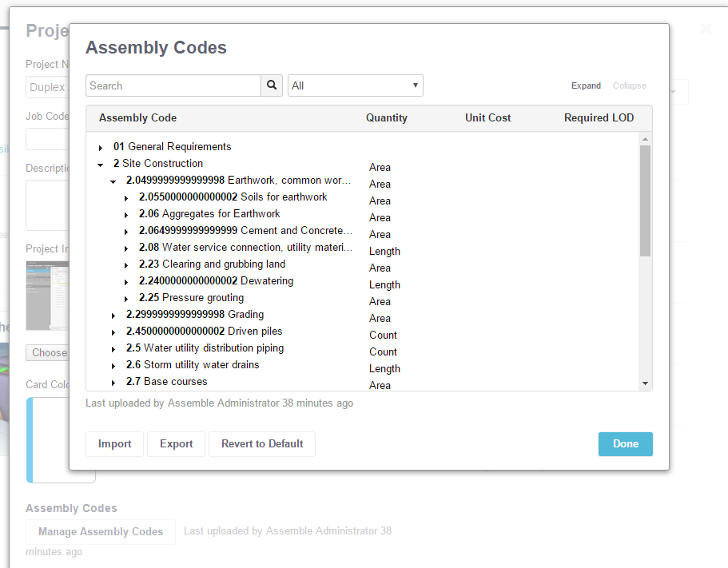Click into the Search input field
728x568 pixels.
(x=173, y=85)
